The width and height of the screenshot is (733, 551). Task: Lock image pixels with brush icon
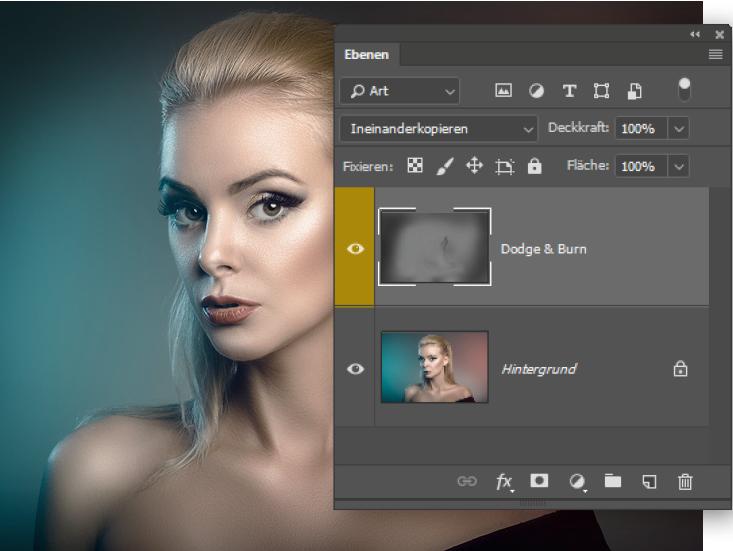tap(445, 166)
